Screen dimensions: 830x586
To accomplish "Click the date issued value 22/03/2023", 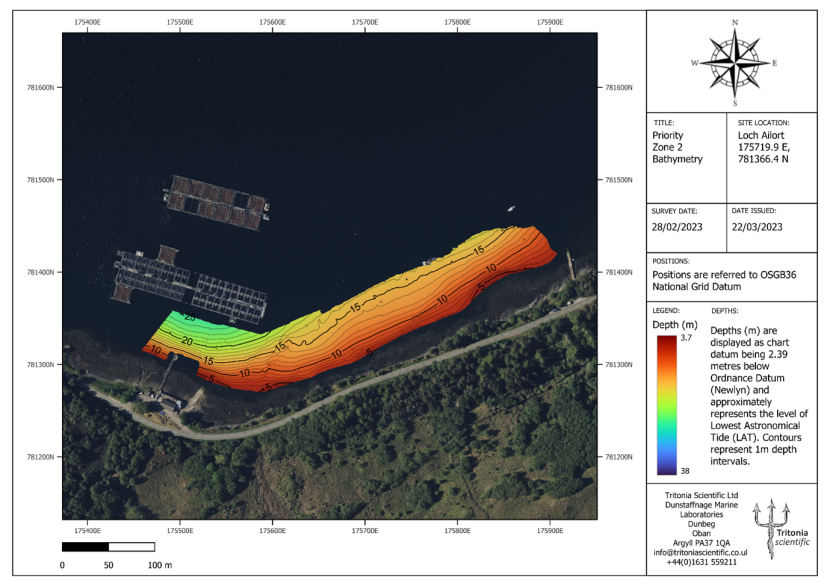I will click(x=756, y=227).
